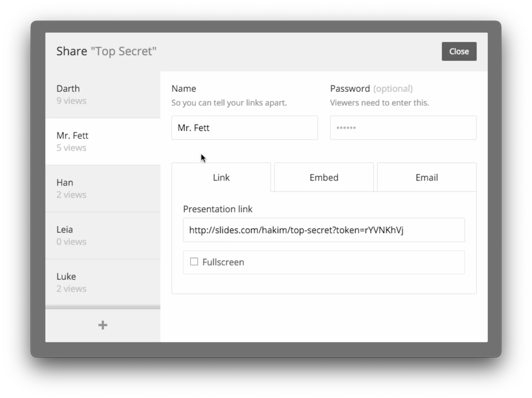The height and width of the screenshot is (398, 532).
Task: Click the 'Presentation link' label
Action: click(218, 209)
